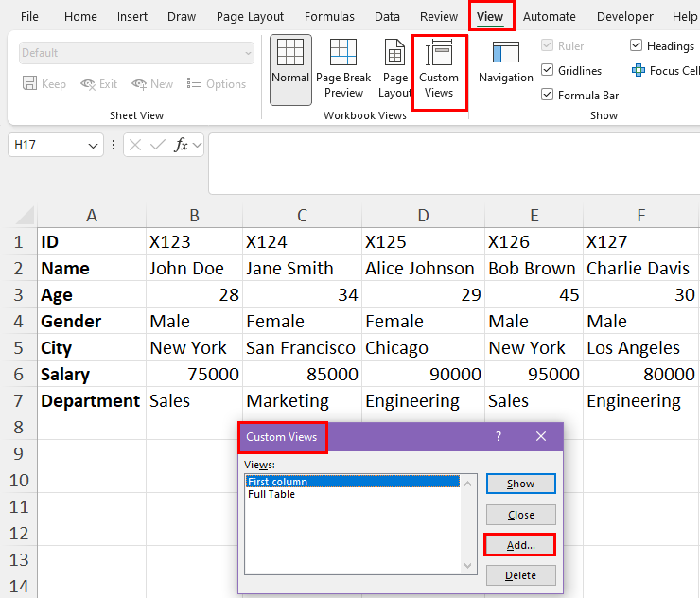Open the File tab

tap(29, 17)
